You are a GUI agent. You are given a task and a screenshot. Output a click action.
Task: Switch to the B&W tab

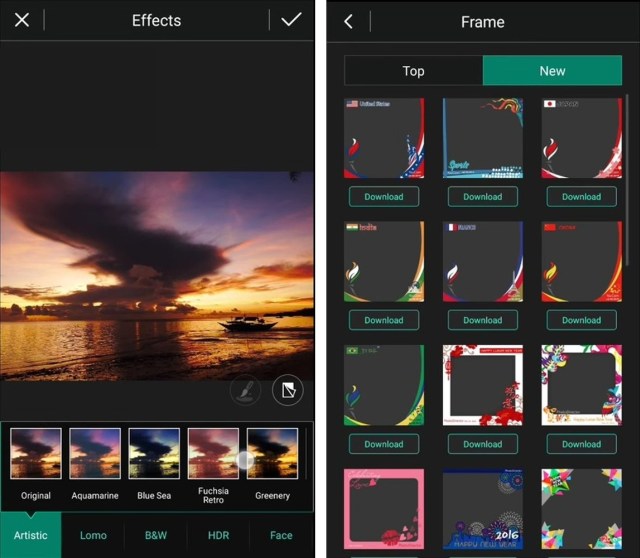[x=156, y=535]
